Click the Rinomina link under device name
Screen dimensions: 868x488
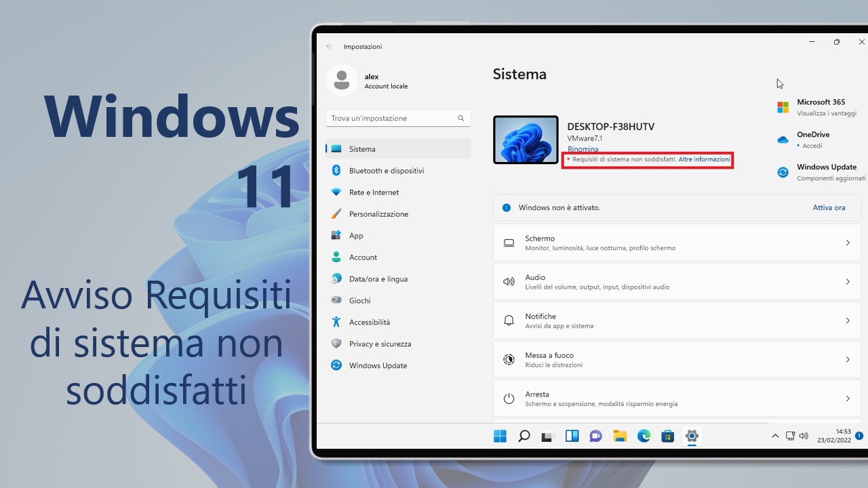[583, 149]
